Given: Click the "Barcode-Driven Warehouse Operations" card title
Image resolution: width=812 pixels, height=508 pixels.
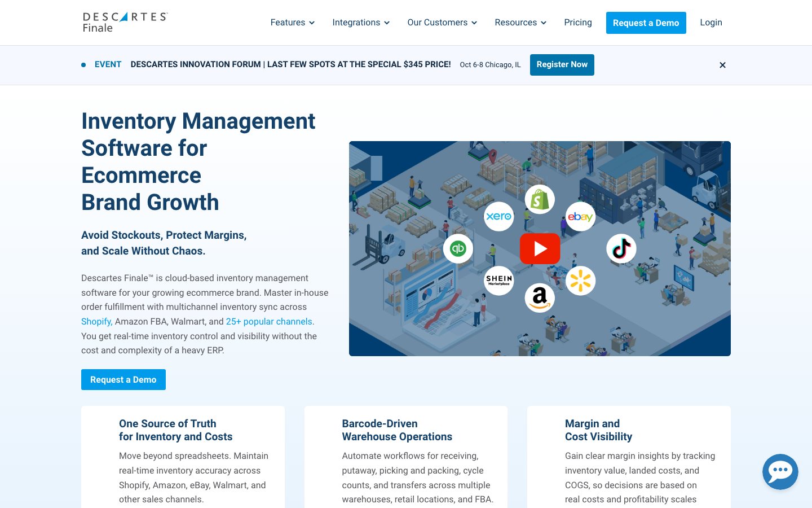Looking at the screenshot, I should click(397, 430).
